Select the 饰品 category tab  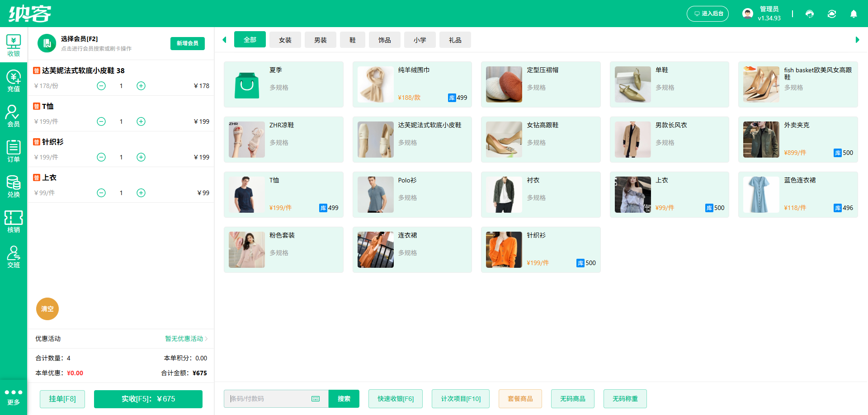tap(385, 40)
